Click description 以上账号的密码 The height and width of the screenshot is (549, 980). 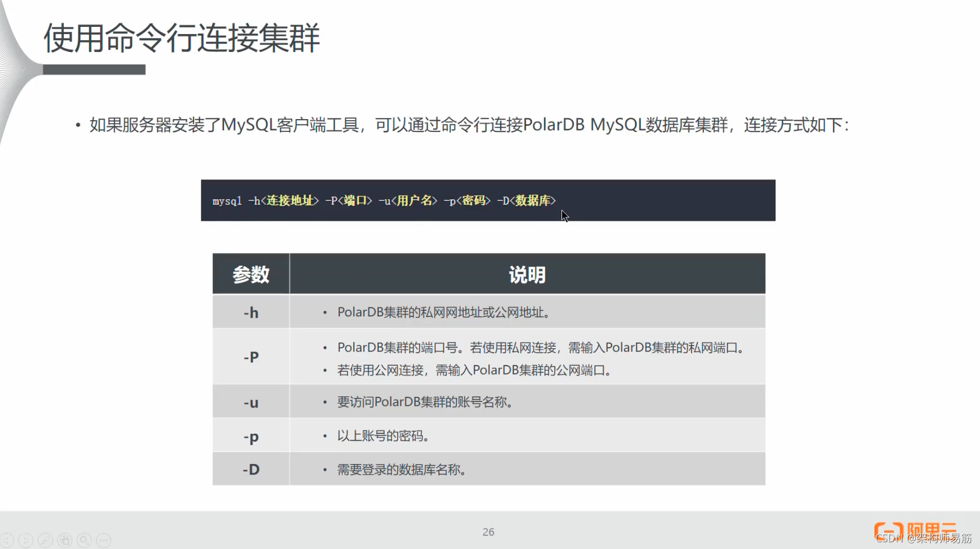pyautogui.click(x=383, y=436)
